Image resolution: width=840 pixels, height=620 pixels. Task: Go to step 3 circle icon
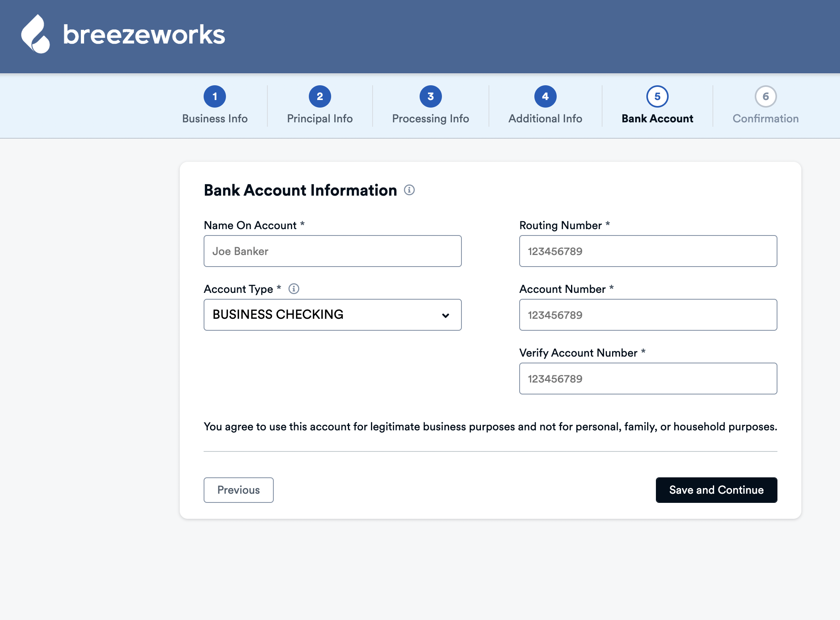[431, 96]
